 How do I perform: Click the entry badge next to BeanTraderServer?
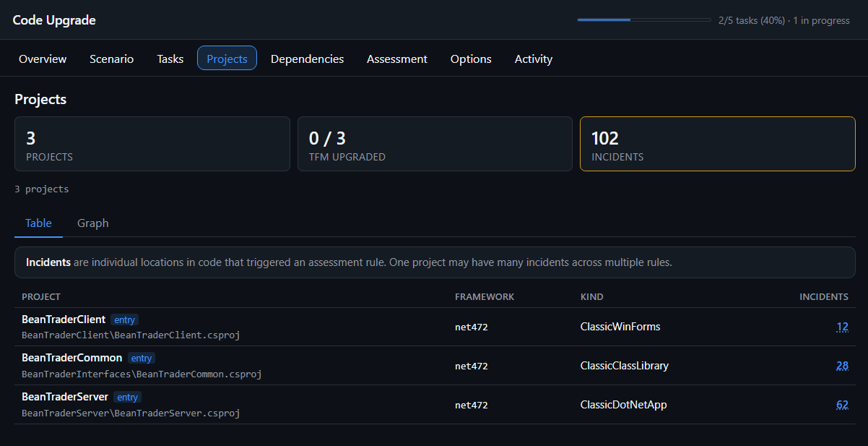coord(127,398)
